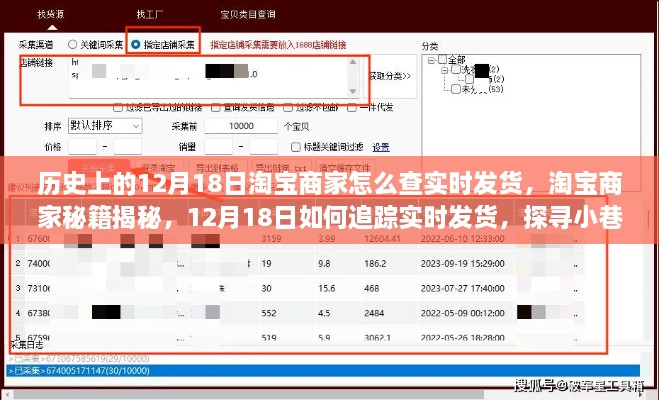Click the sales cell 552
This screenshot has width=659, height=400.
[269, 313]
